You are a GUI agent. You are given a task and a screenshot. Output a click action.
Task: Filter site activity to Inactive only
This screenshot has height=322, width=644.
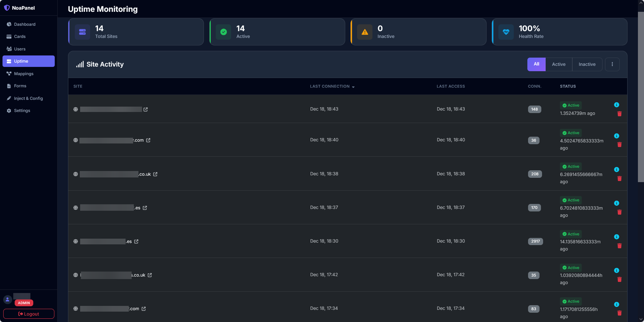[x=587, y=64]
